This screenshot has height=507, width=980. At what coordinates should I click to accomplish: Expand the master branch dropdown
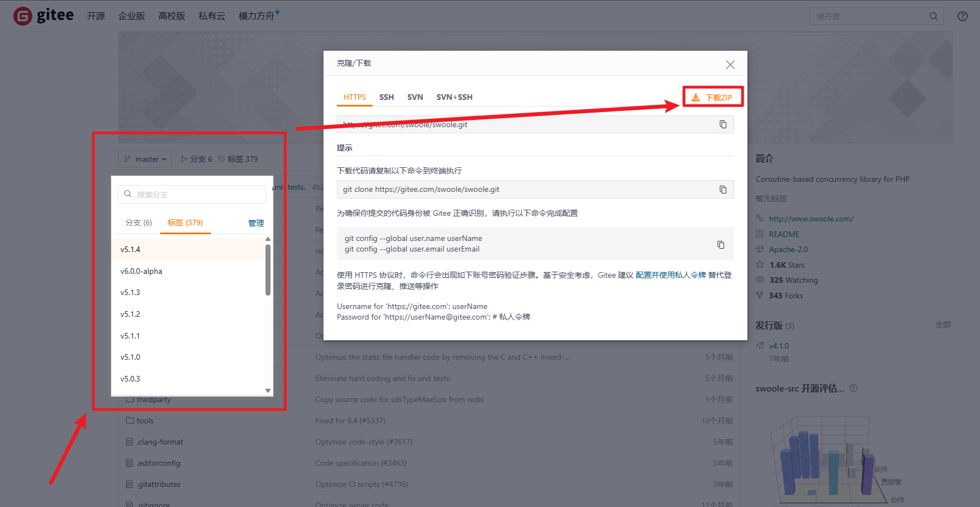point(144,159)
